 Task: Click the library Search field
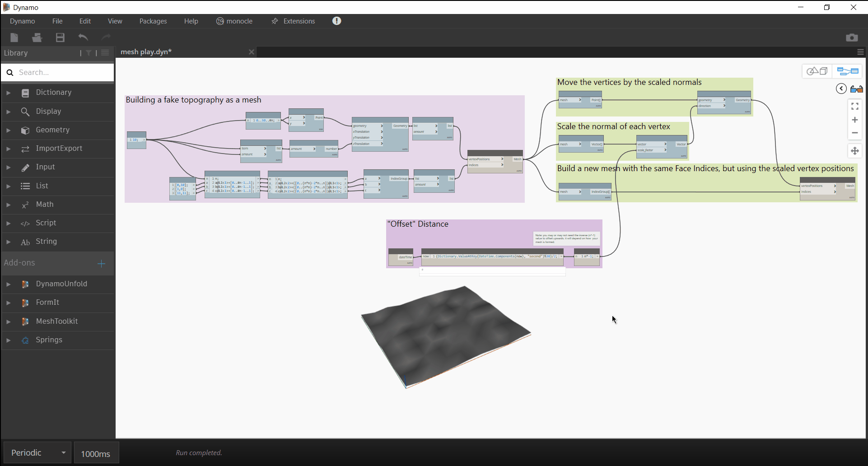58,72
